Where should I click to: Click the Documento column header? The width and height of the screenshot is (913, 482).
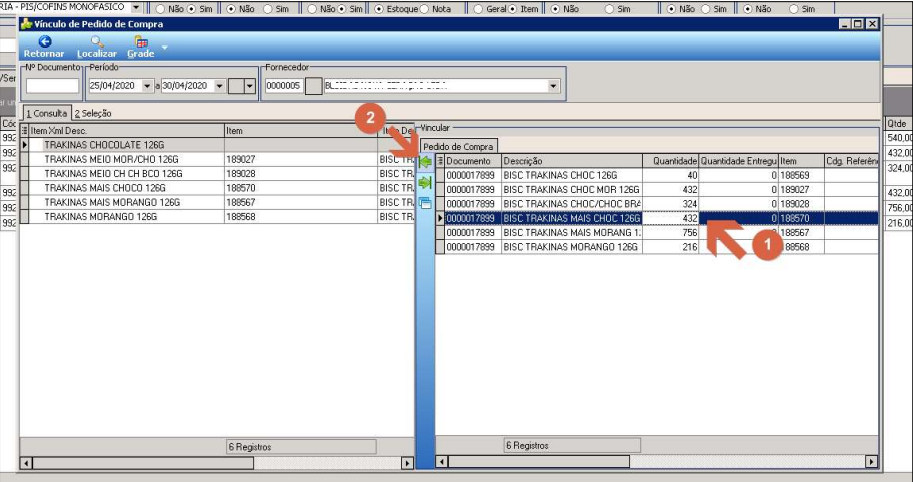pyautogui.click(x=473, y=161)
